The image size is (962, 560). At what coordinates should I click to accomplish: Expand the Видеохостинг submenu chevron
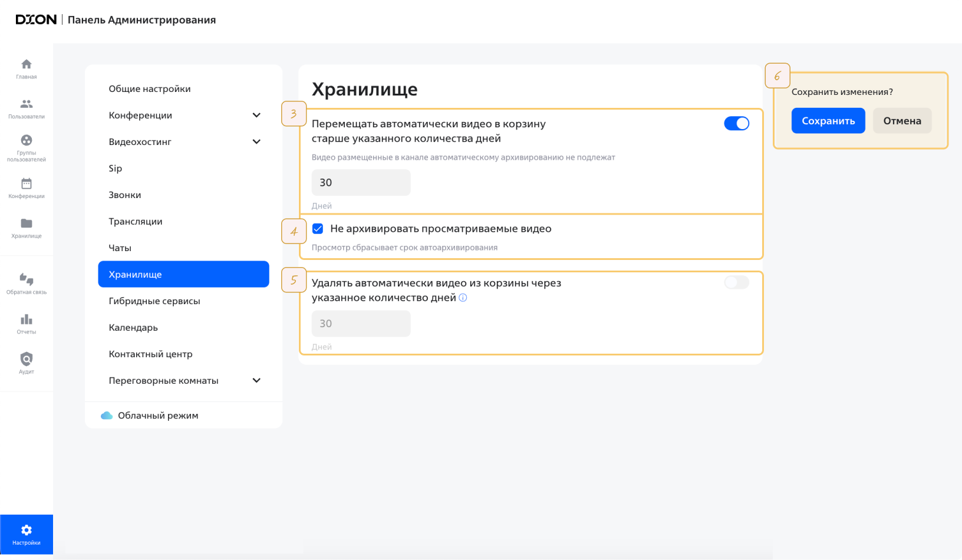256,141
